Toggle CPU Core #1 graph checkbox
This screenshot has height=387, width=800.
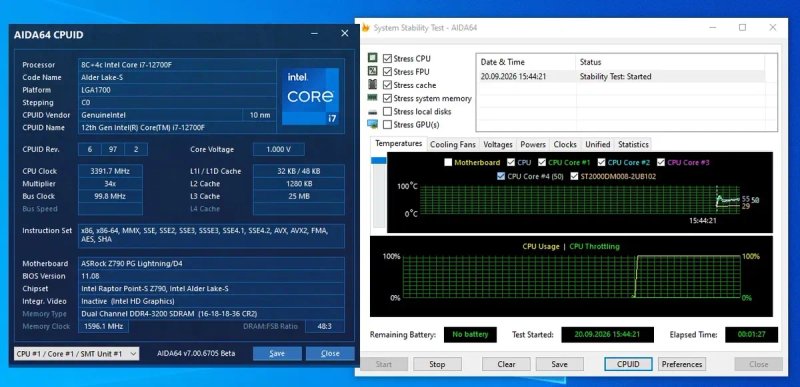pyautogui.click(x=541, y=163)
